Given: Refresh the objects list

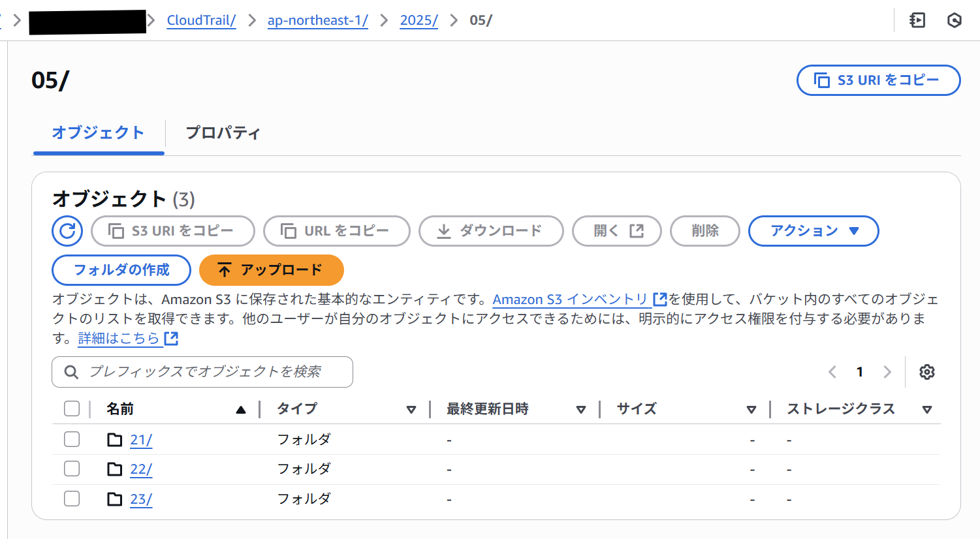Looking at the screenshot, I should [x=67, y=231].
